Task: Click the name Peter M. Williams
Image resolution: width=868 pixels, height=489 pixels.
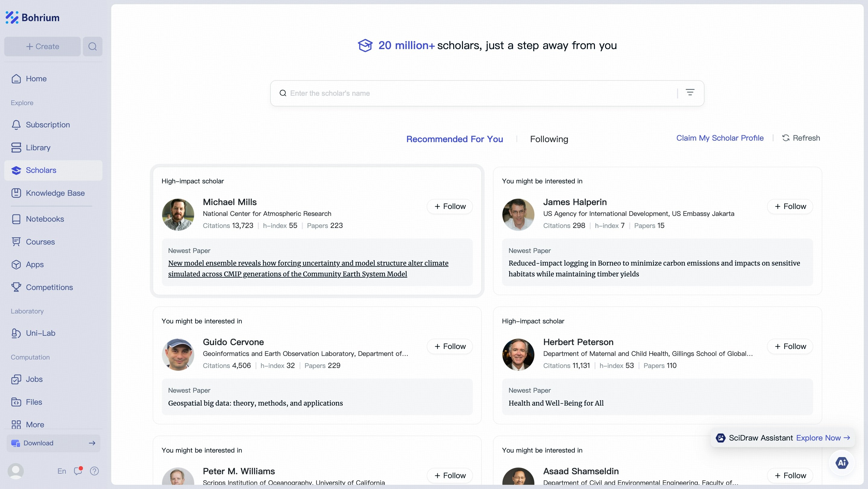Action: coord(239,471)
